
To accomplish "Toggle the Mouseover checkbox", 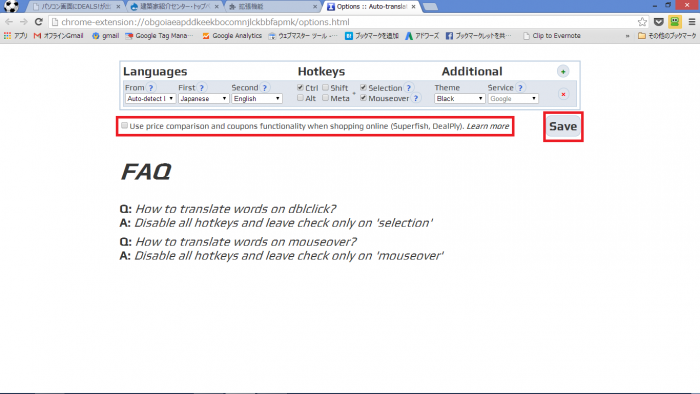I will pyautogui.click(x=363, y=98).
